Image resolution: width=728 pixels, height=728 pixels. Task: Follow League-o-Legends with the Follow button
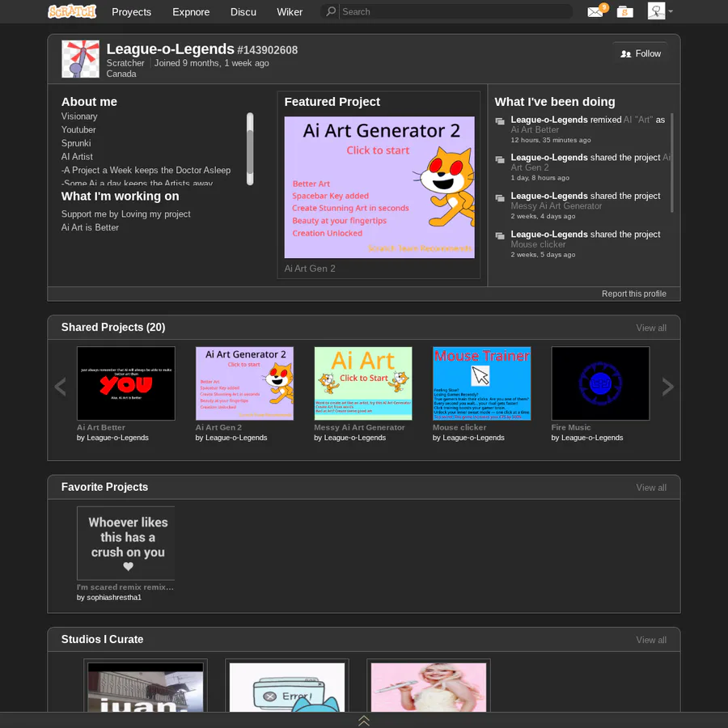(x=641, y=54)
